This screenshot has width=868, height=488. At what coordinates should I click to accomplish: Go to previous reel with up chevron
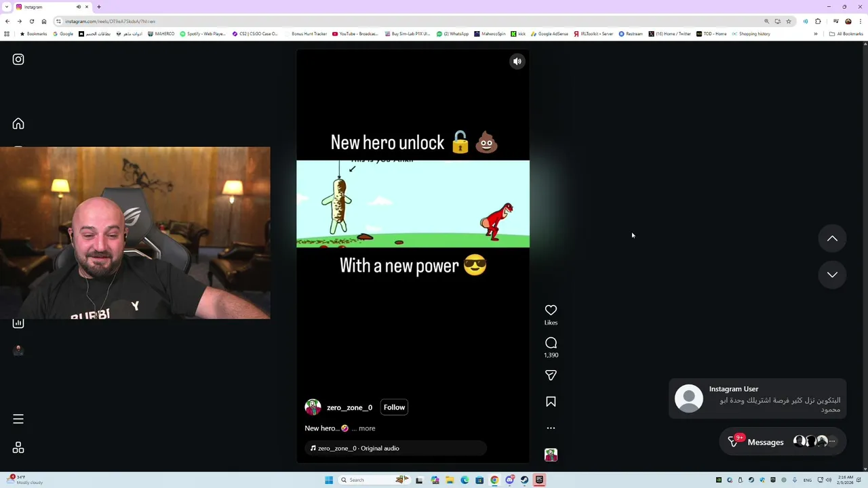(x=832, y=239)
